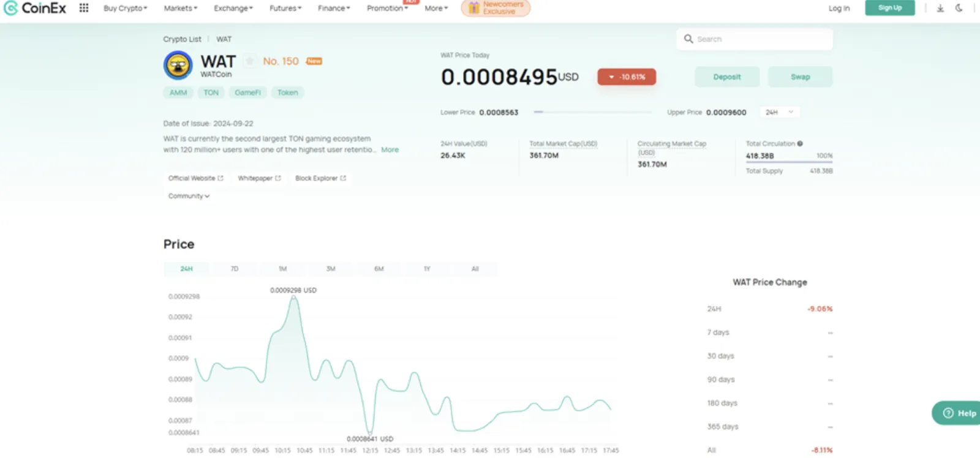
Task: Select the 6M chart tab
Action: tap(379, 269)
